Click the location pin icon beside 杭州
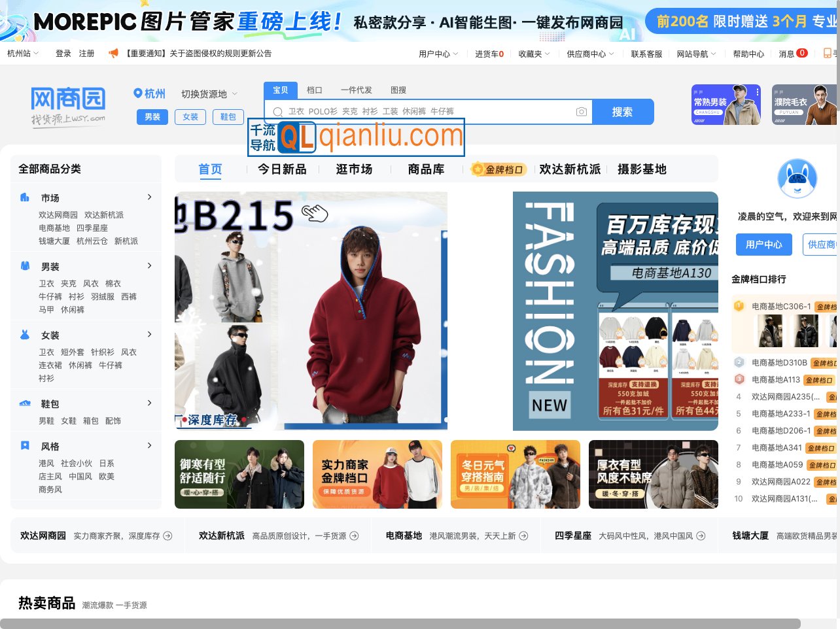 pyautogui.click(x=138, y=93)
